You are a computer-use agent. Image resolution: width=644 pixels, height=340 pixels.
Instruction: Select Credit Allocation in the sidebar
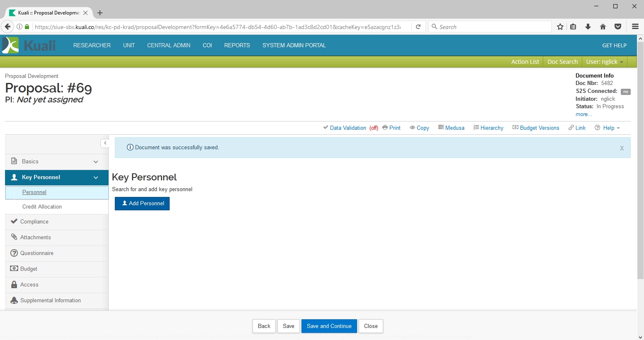pos(42,206)
